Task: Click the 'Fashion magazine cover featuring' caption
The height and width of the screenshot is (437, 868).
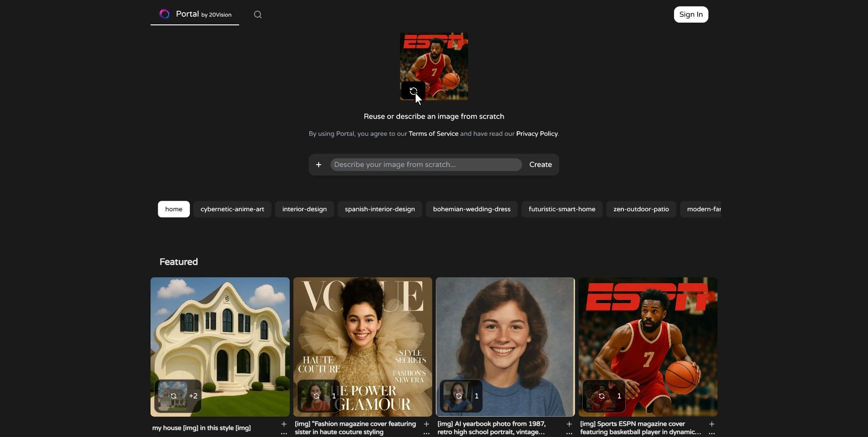Action: (355, 428)
